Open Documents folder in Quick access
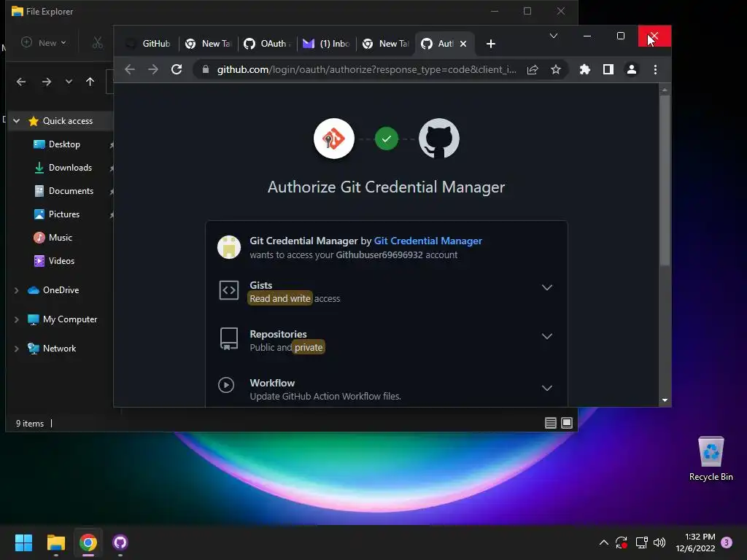 [71, 191]
